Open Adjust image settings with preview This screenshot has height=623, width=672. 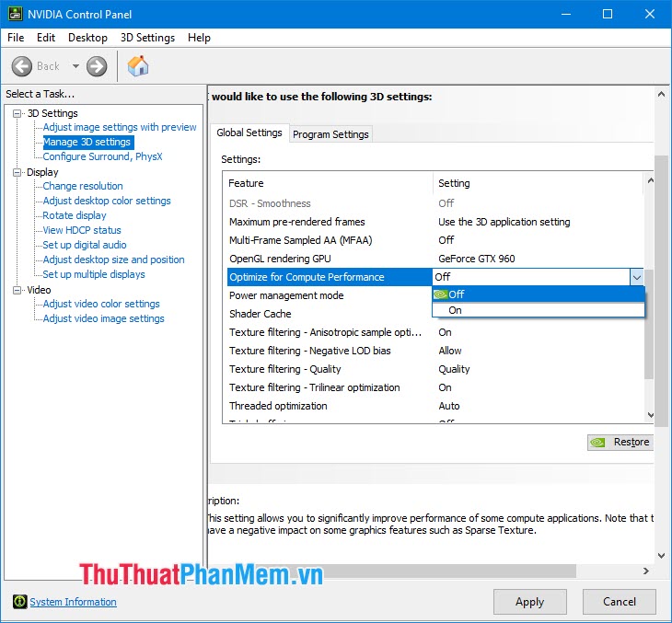tap(120, 127)
